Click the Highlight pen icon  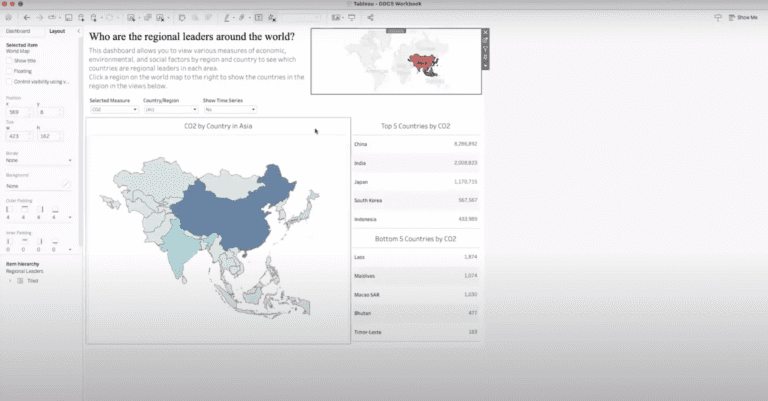pyautogui.click(x=227, y=18)
